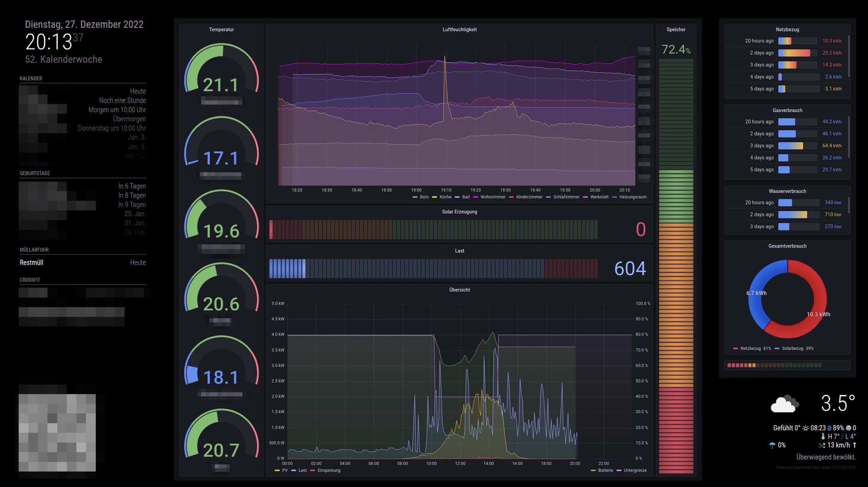The width and height of the screenshot is (868, 487).
Task: Click the cloudy weather condition icon
Action: [x=784, y=404]
